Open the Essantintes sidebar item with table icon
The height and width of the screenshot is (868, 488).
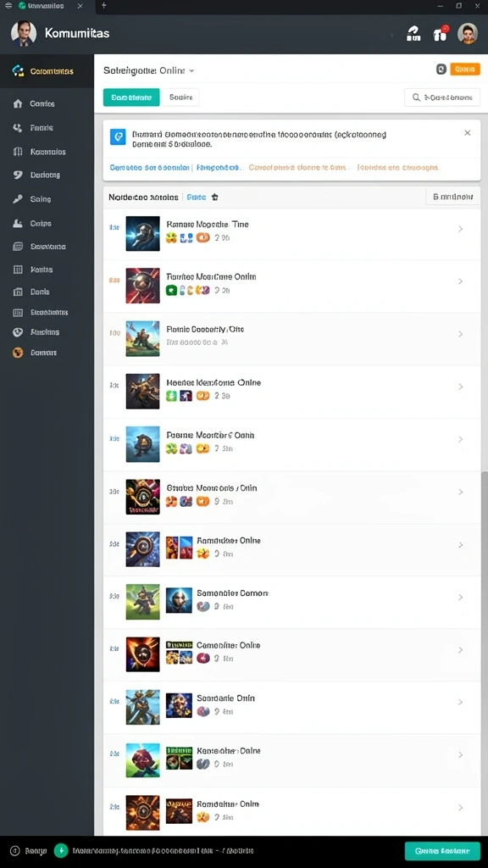[47, 312]
